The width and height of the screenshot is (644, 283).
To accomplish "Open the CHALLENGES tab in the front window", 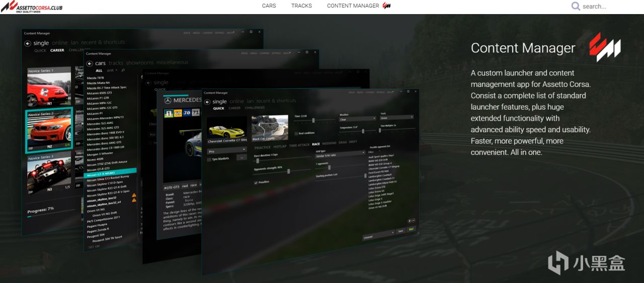I will [255, 108].
